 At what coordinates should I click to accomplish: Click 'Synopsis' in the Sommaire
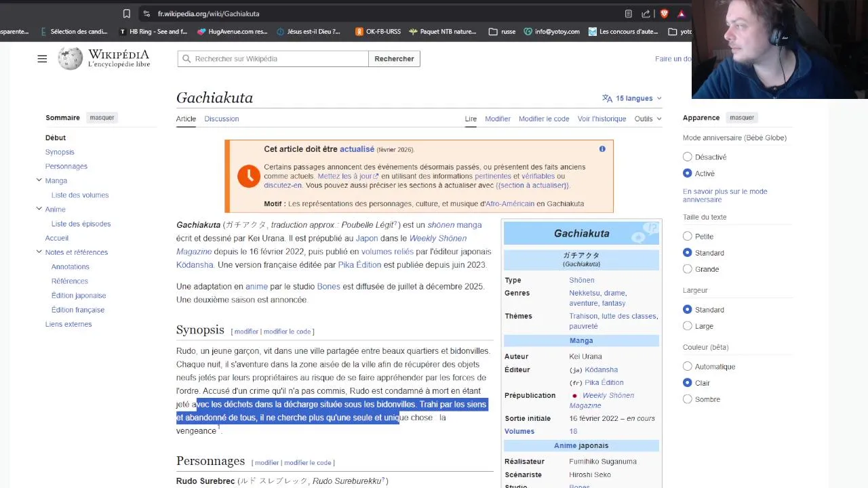point(60,152)
